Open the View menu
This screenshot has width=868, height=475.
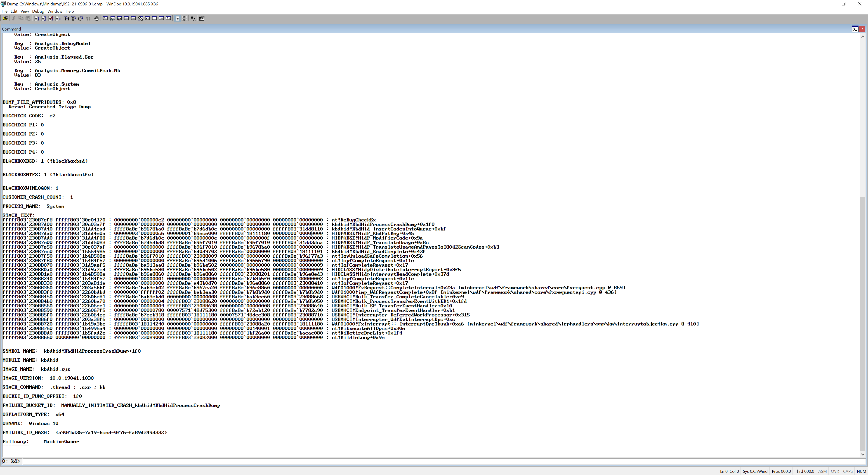25,11
